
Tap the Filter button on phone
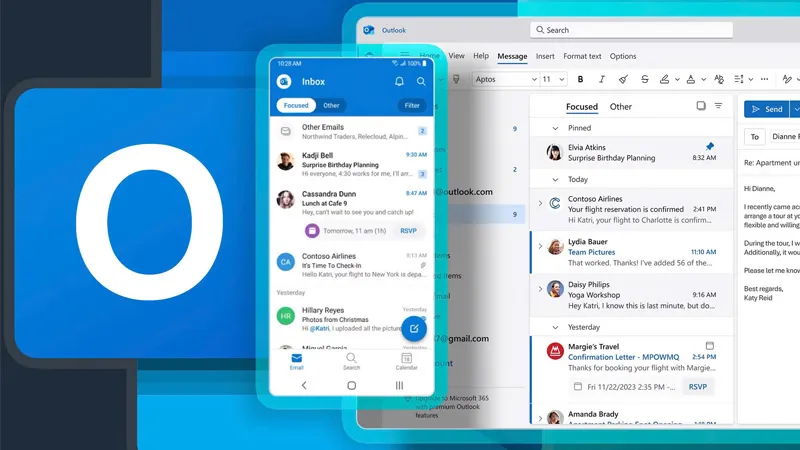coord(412,106)
